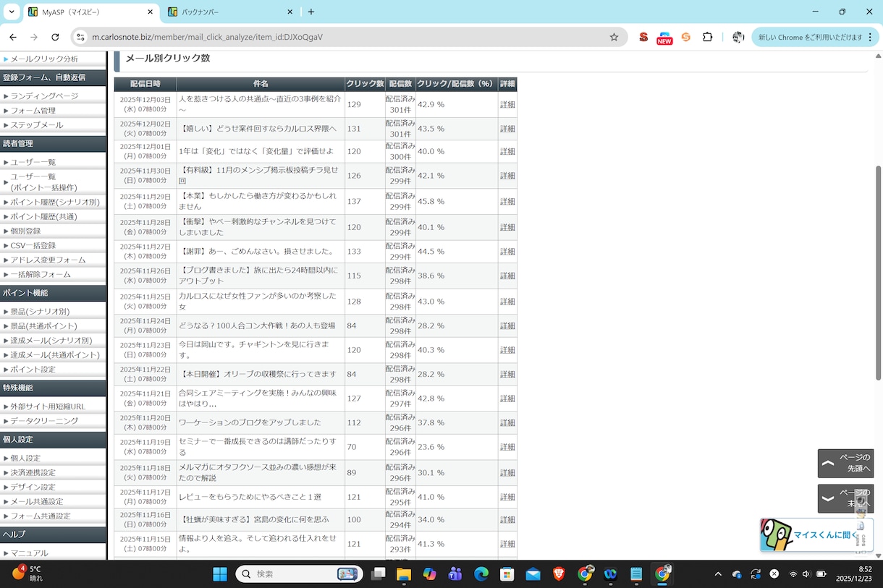Close the バックナンバー tab
This screenshot has width=883, height=588.
290,12
